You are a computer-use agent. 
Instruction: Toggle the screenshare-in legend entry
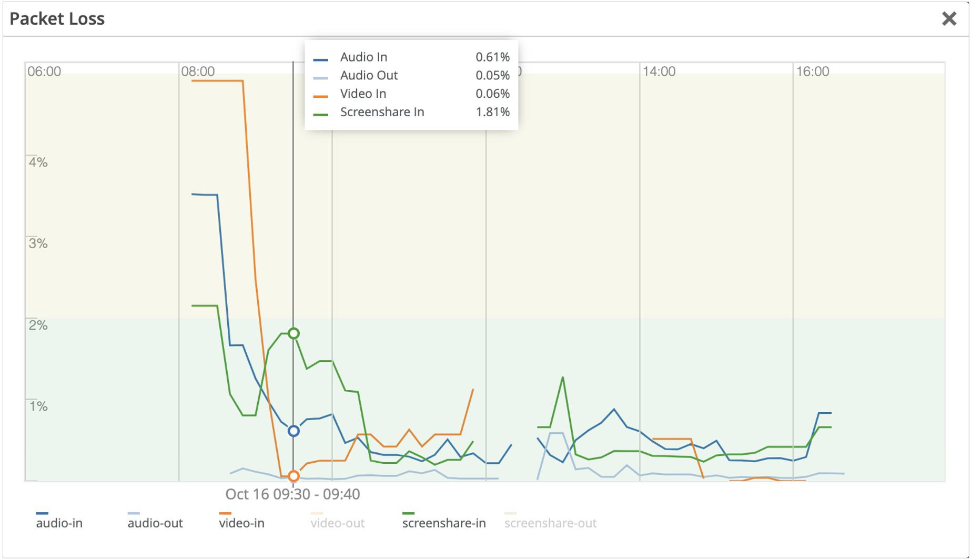tap(443, 523)
